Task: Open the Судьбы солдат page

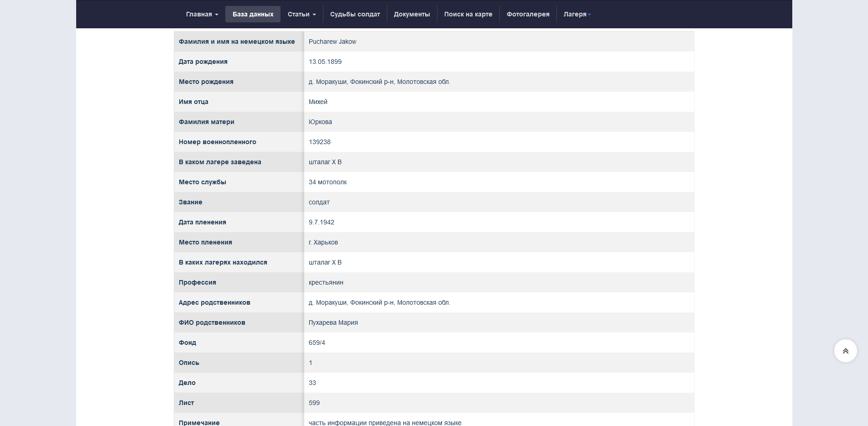Action: 354,14
